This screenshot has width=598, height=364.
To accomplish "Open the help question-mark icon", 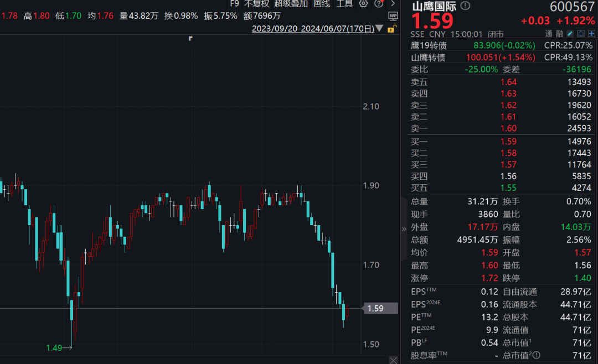I will 379,3.
